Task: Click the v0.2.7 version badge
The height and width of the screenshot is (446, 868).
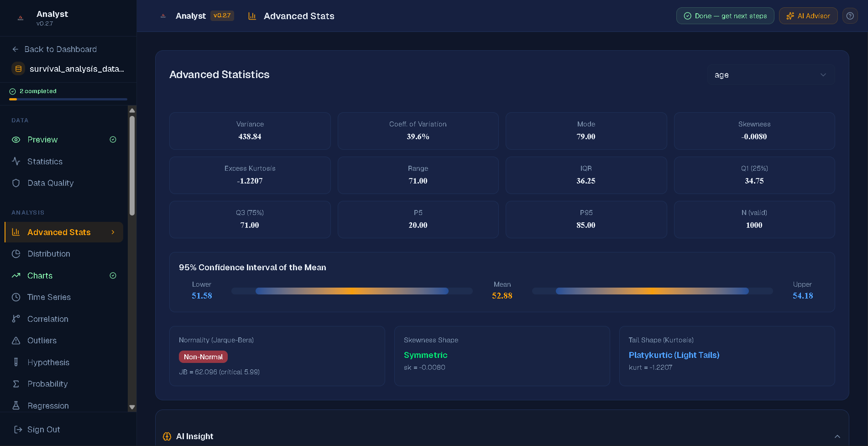Action: pos(222,16)
